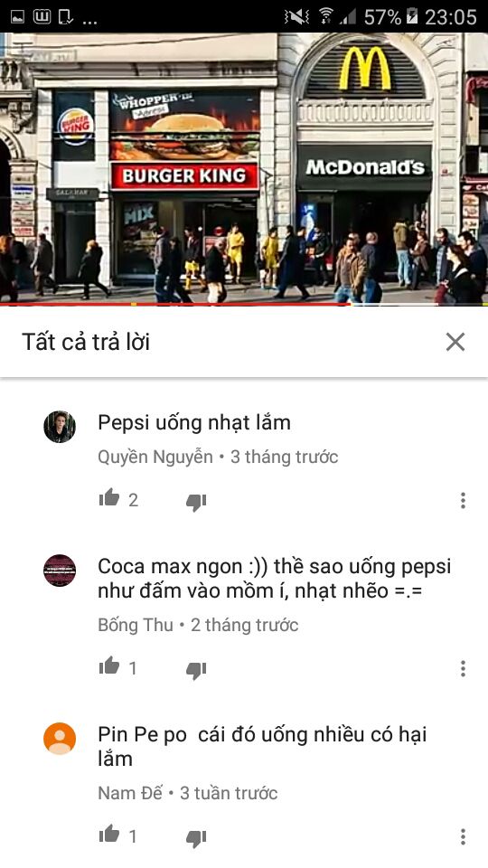Tap the video showing Burger King and McDonald's

244,168
